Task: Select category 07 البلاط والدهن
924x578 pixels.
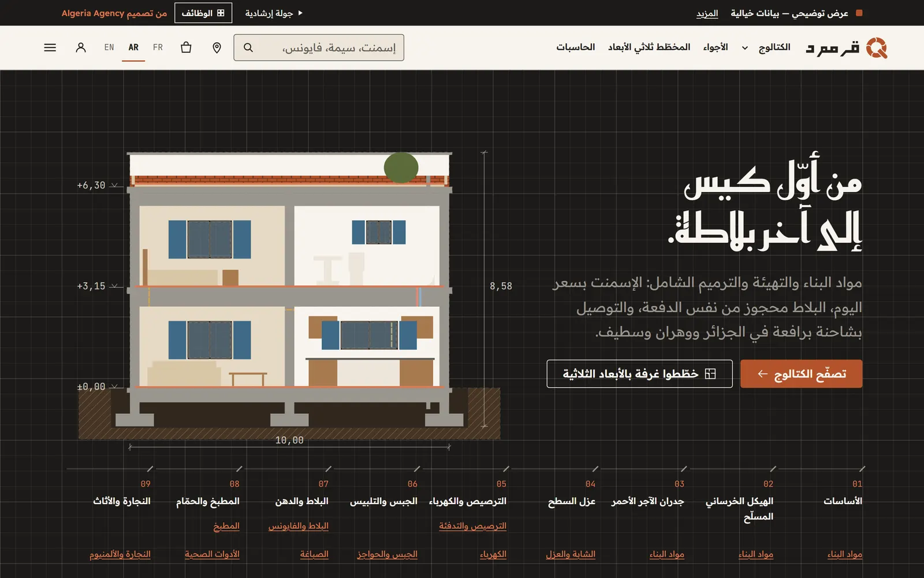Action: (302, 501)
